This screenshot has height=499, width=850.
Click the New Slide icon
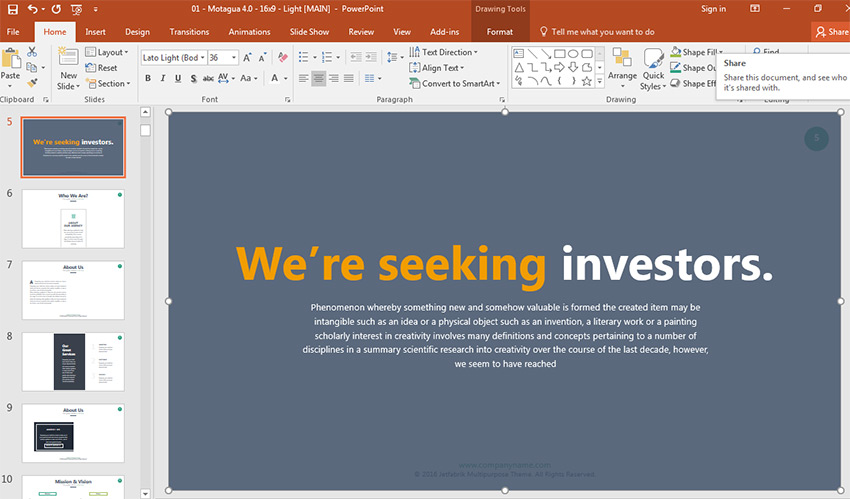pos(68,57)
